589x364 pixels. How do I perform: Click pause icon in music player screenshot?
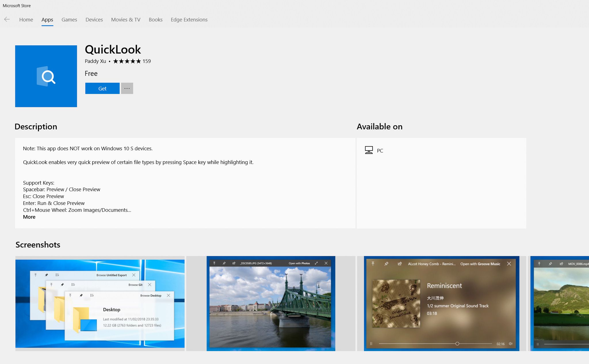point(371,344)
